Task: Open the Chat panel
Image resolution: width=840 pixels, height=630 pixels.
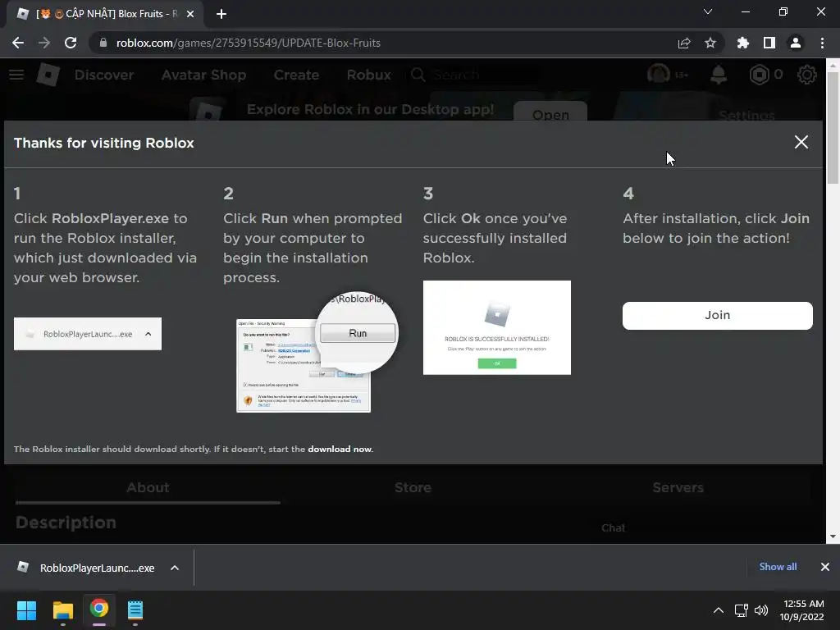Action: point(613,528)
